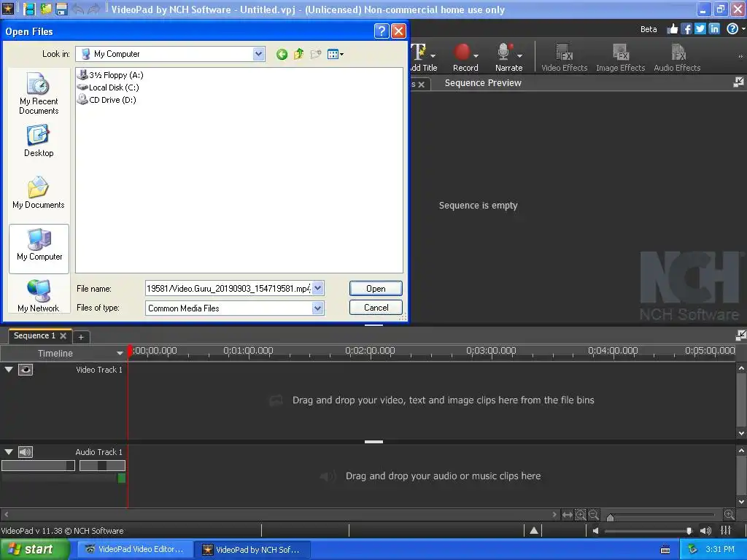
Task: Open Image Effects
Action: pos(620,57)
